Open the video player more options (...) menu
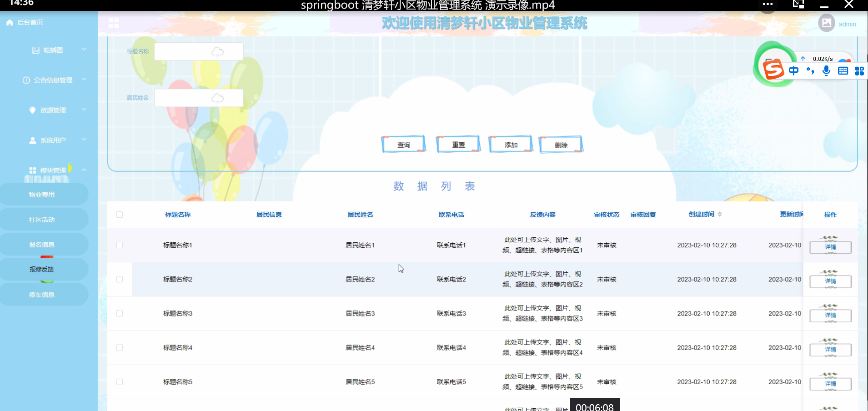The width and height of the screenshot is (868, 411). pyautogui.click(x=768, y=4)
